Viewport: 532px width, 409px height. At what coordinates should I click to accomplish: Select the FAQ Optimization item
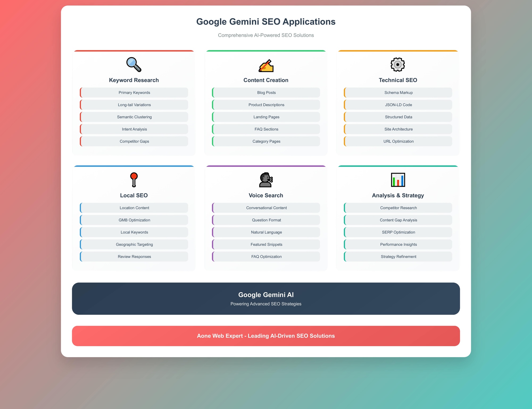[266, 257]
